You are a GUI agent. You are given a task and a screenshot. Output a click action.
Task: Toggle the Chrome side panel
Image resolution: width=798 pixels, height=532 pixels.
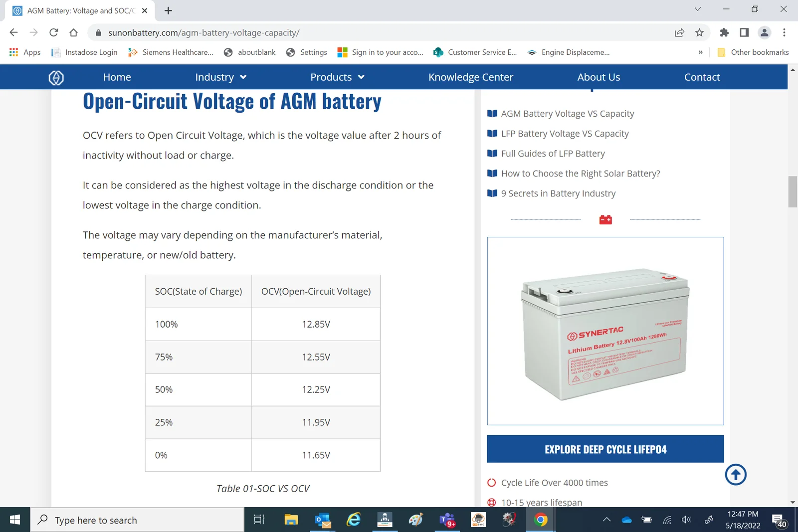744,32
